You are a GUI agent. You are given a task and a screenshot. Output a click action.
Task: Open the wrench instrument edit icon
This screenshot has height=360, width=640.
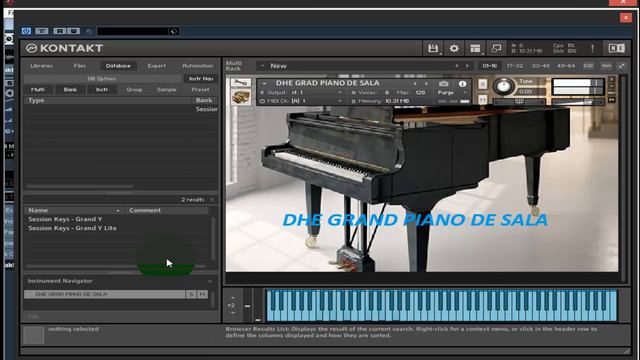240,82
